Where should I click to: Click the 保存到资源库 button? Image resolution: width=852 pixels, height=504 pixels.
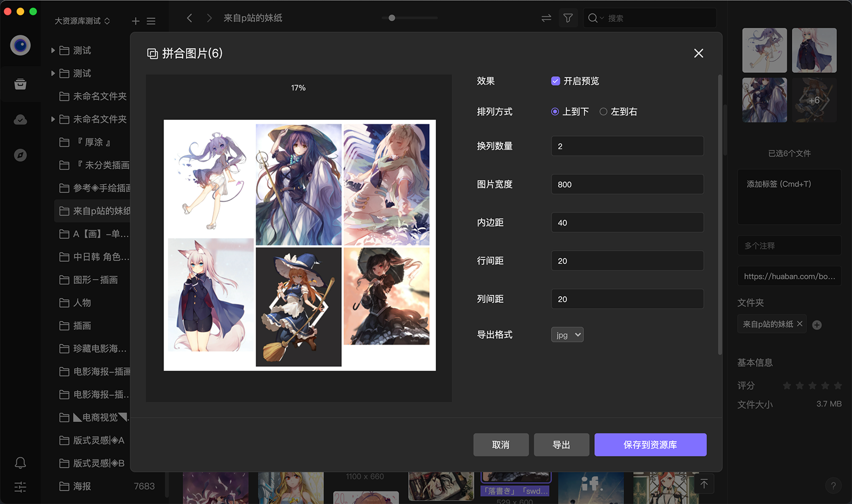point(650,445)
